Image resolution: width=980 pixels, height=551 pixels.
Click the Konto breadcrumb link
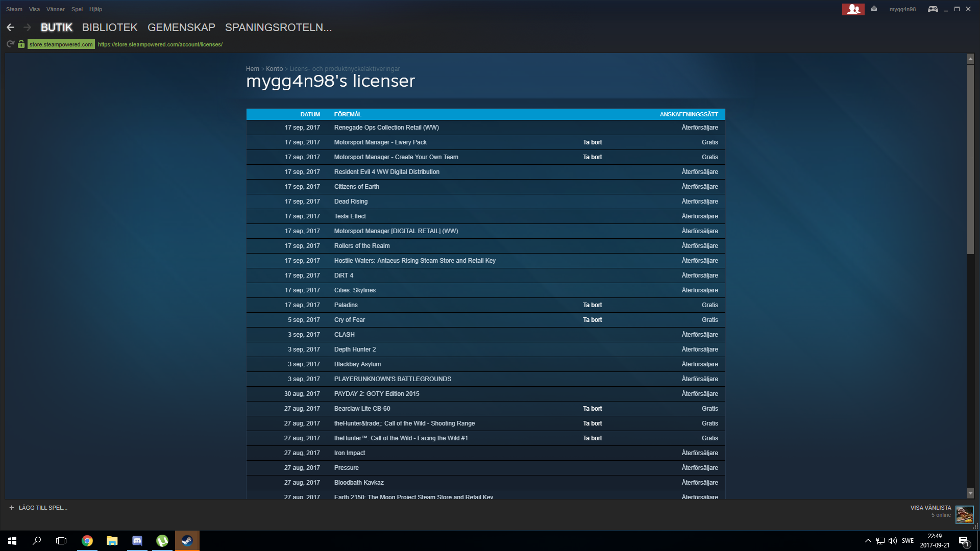coord(274,69)
